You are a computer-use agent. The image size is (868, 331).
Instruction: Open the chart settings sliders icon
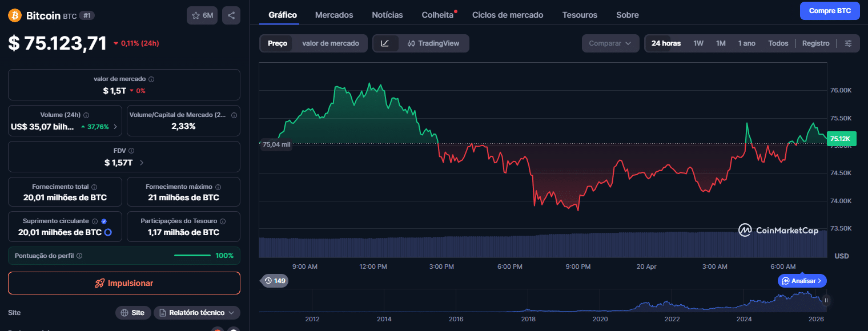849,43
